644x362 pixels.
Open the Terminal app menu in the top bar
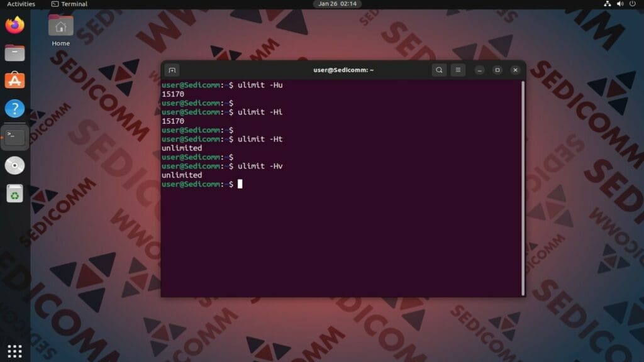point(69,4)
